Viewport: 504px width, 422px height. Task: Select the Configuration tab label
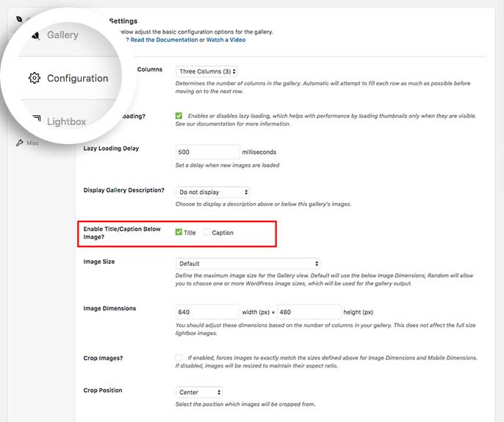77,79
